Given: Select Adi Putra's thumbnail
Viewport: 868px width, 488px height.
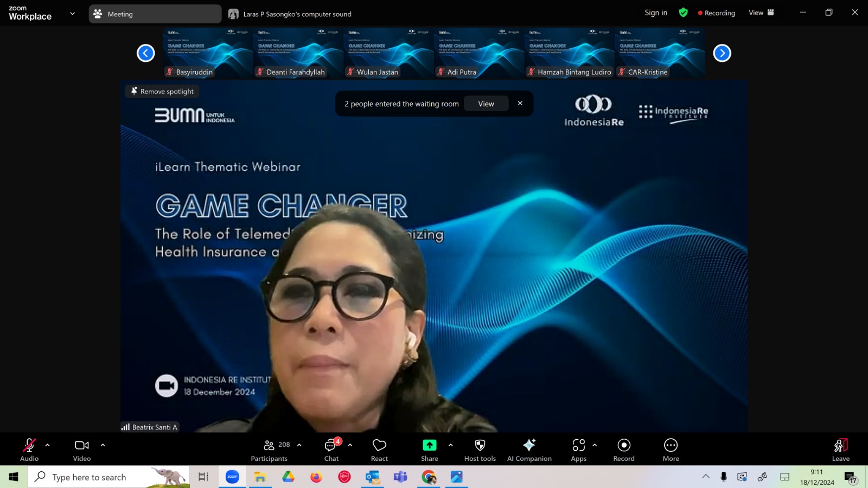Looking at the screenshot, I should (x=479, y=53).
